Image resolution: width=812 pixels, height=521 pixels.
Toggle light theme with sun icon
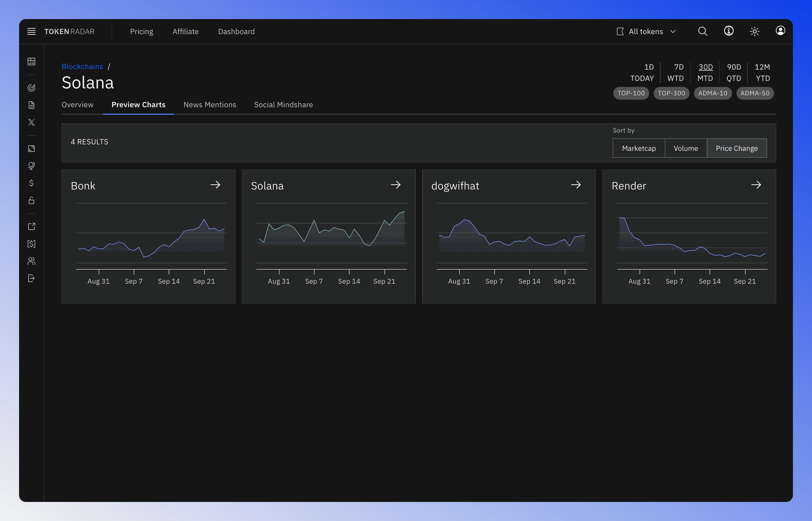[x=754, y=31]
